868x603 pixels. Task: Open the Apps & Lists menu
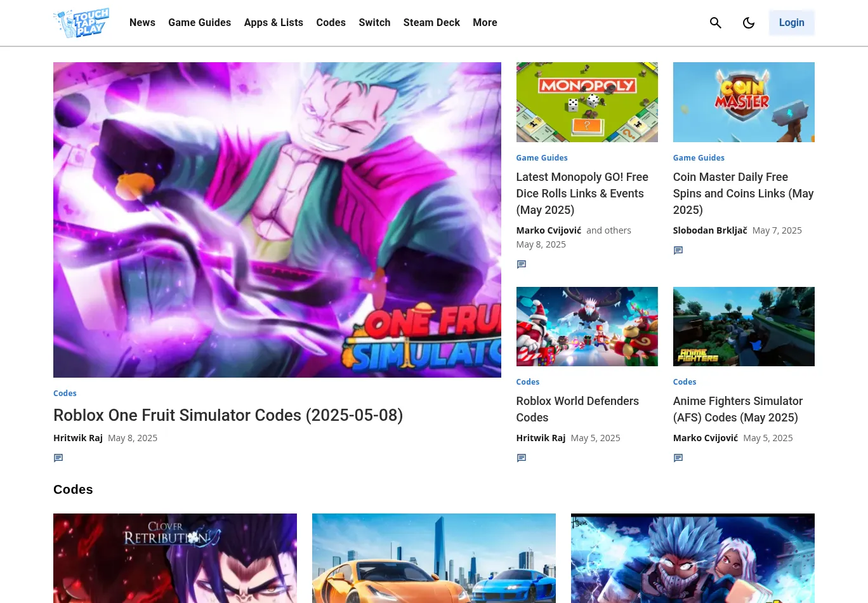273,23
